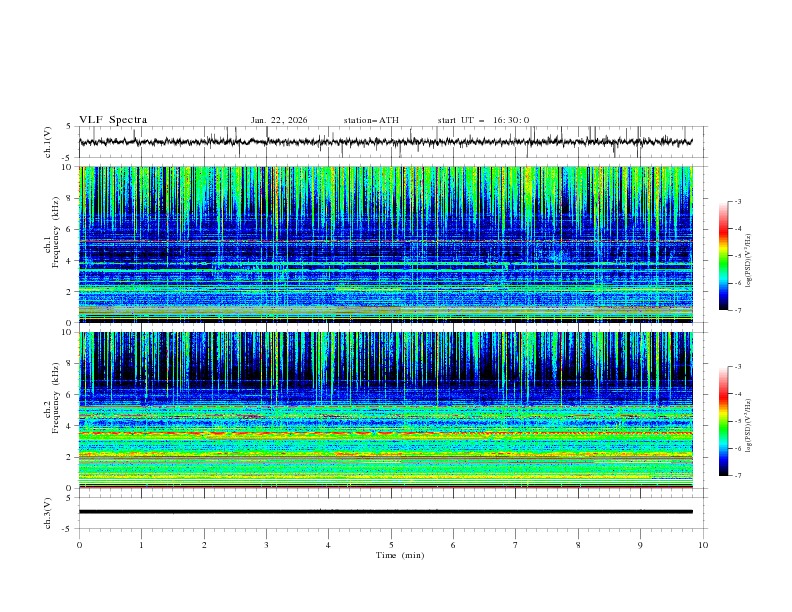Viewport: 792px width, 612px height.
Task: Click the '-7' label on lower colorbar
Action: pos(738,475)
